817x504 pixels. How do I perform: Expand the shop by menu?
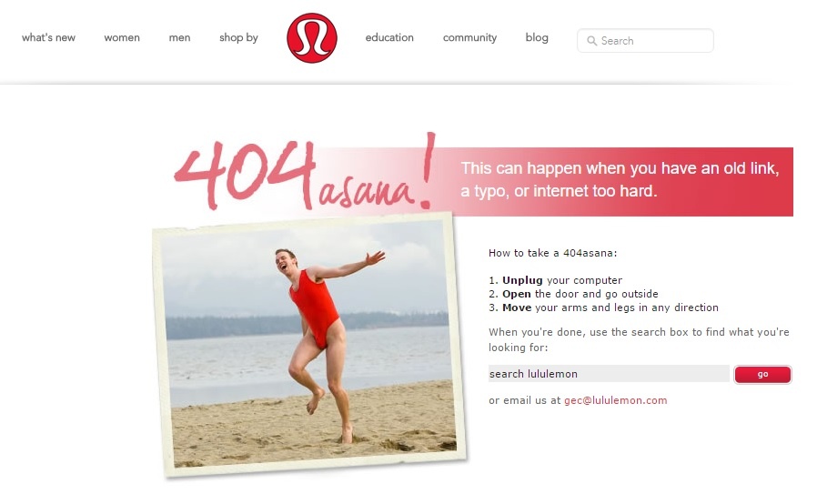point(238,37)
